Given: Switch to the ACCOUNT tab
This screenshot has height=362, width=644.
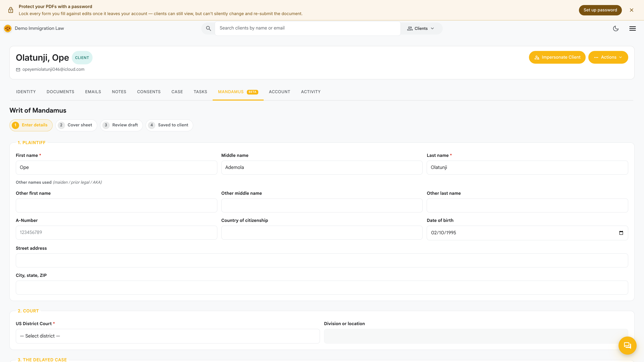Looking at the screenshot, I should (x=279, y=92).
